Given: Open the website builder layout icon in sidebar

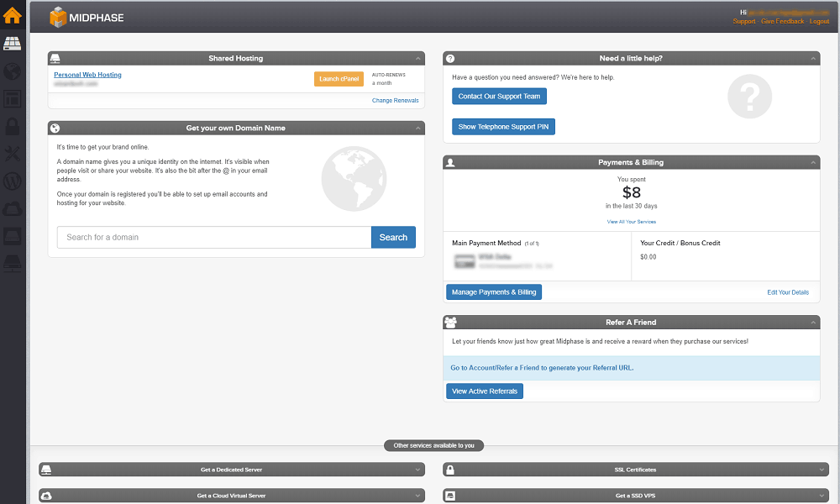Looking at the screenshot, I should pos(13,98).
